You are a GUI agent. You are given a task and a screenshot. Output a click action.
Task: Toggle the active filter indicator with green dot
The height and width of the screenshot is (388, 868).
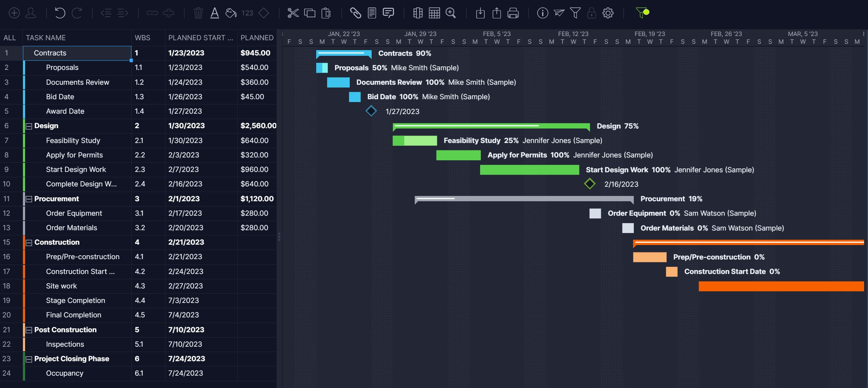[642, 13]
